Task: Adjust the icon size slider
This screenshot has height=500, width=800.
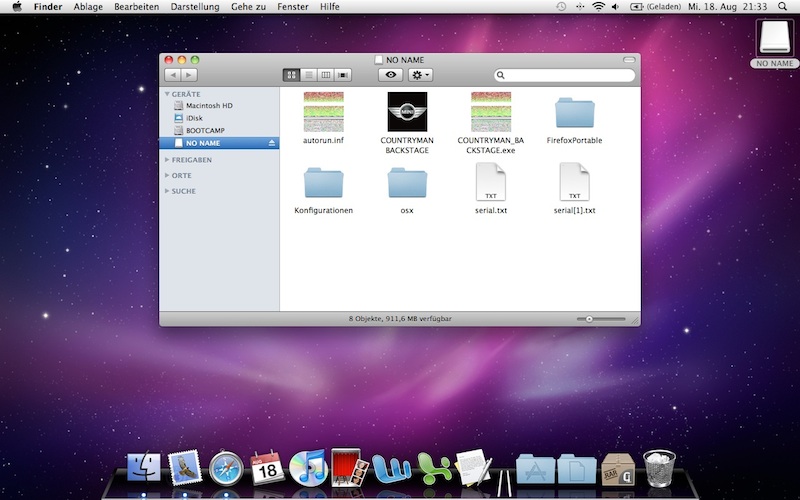Action: pyautogui.click(x=590, y=319)
